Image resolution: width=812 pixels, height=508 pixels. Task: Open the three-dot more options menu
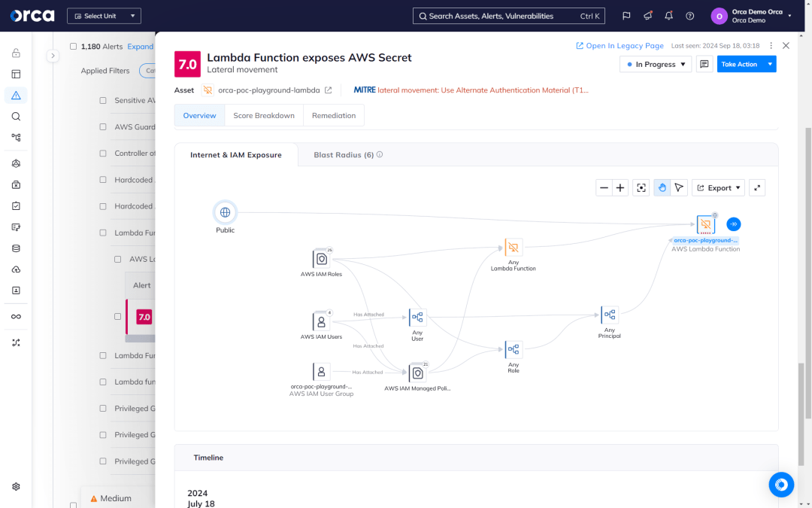click(771, 46)
